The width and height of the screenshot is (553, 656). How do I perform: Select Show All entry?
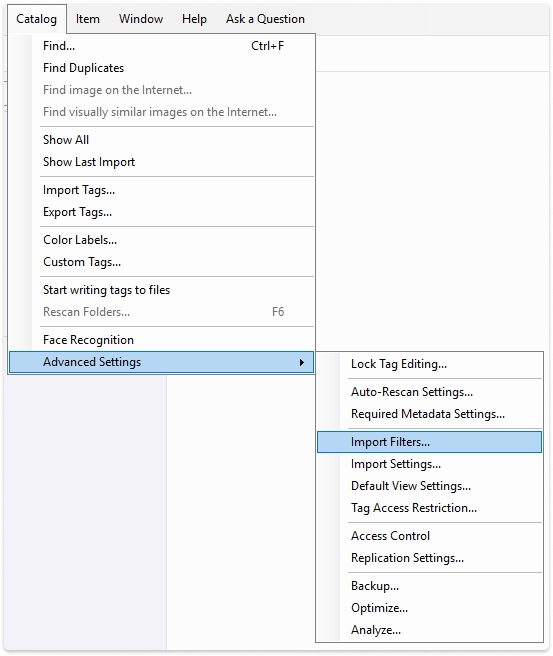161,140
